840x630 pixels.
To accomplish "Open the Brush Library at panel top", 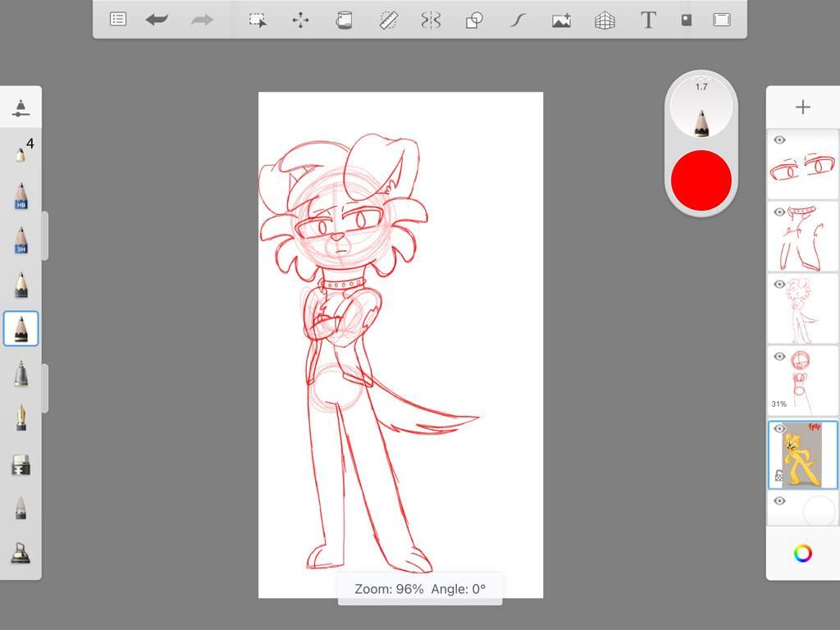I will click(21, 107).
